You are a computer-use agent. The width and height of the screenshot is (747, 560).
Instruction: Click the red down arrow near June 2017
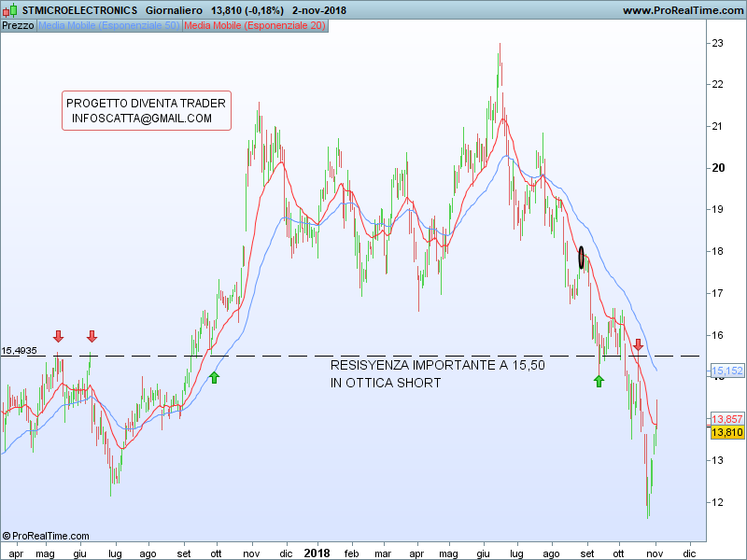(92, 336)
